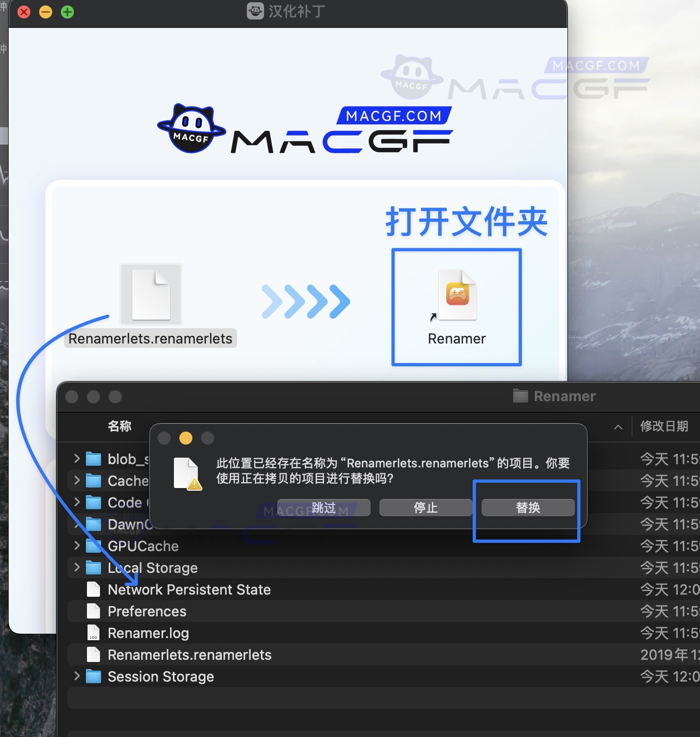Click the 名称 column header
700x737 pixels.
pos(121,427)
